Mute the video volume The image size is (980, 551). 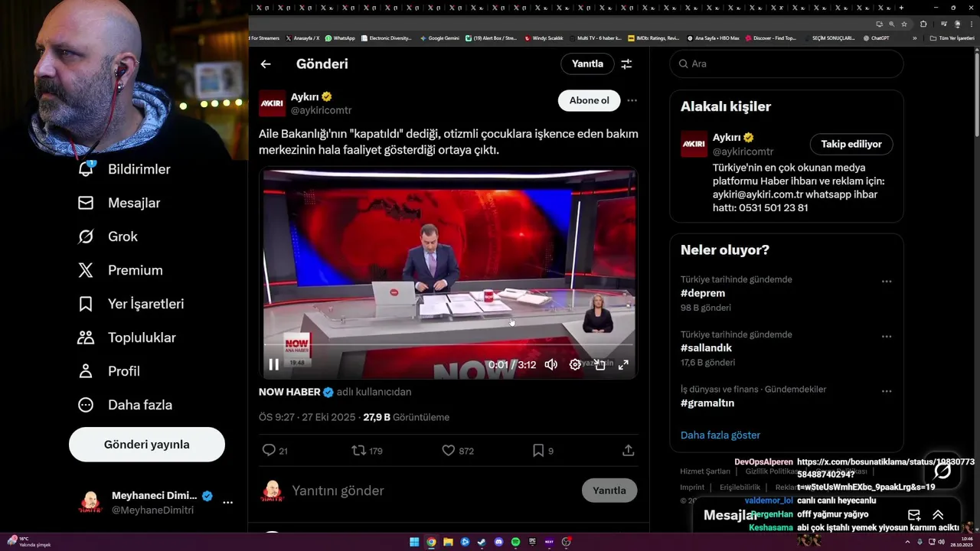[x=550, y=364]
